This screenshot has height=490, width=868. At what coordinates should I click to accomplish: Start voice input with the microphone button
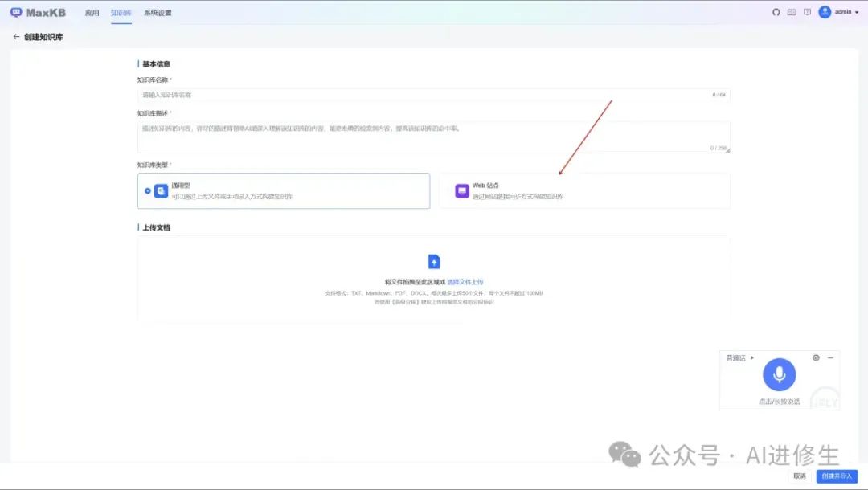pyautogui.click(x=779, y=374)
